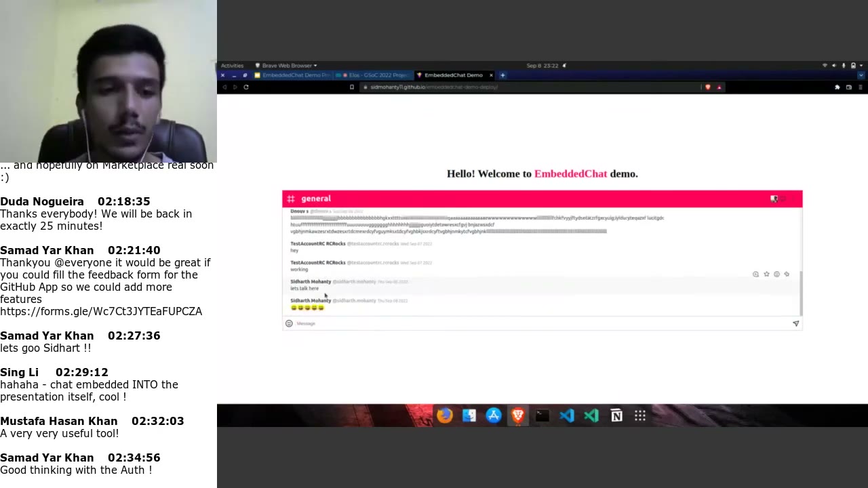Open Activities overview in top bar

tap(232, 66)
